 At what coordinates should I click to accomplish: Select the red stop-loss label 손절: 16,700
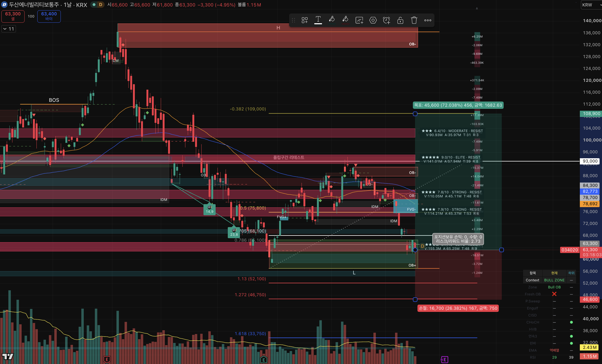(x=458, y=308)
